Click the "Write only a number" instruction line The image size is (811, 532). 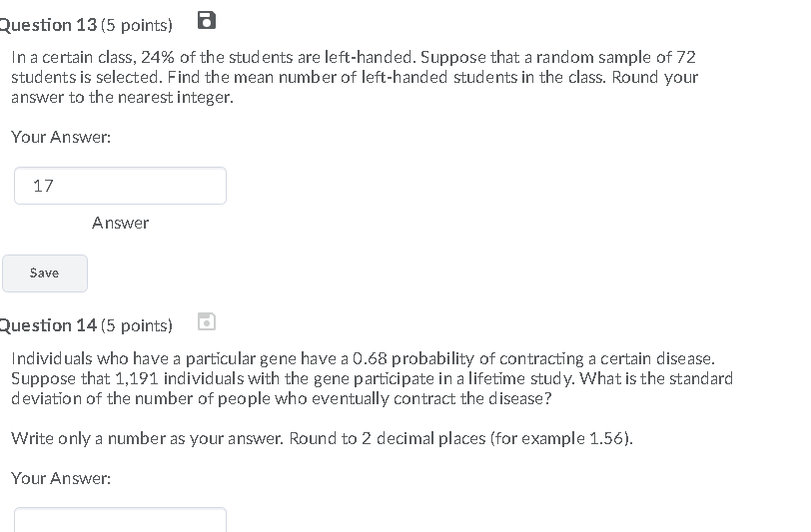coord(322,438)
